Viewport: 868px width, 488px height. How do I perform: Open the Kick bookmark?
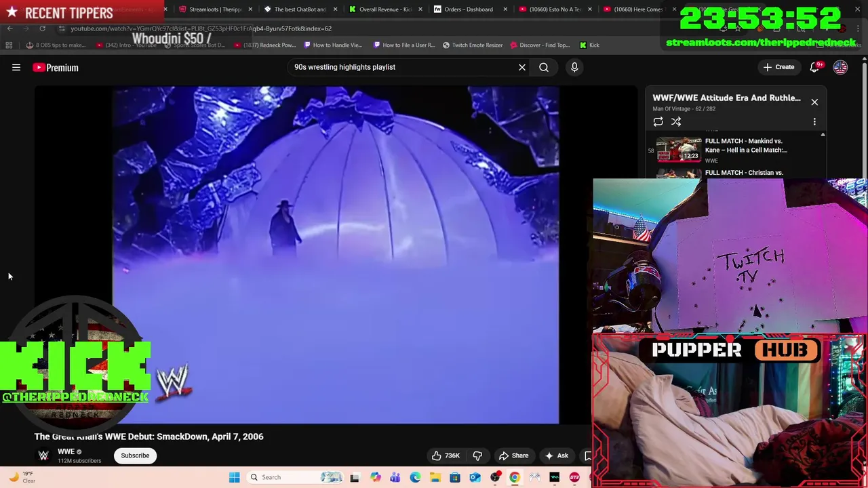pos(589,45)
